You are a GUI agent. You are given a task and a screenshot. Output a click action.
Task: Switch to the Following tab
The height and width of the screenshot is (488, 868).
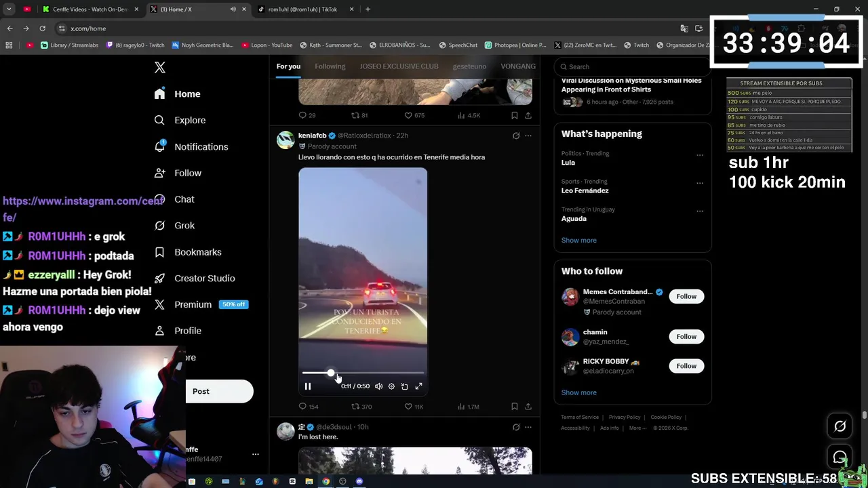coord(330,66)
